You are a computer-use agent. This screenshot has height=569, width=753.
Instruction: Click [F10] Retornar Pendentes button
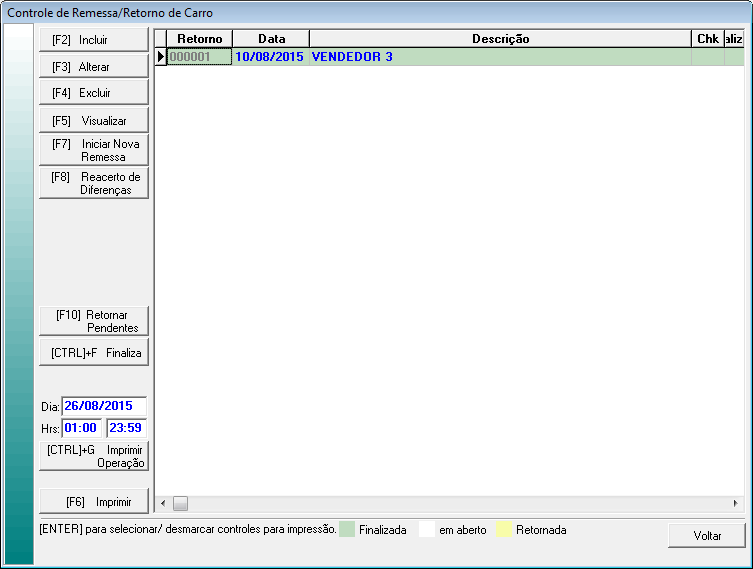(93, 321)
